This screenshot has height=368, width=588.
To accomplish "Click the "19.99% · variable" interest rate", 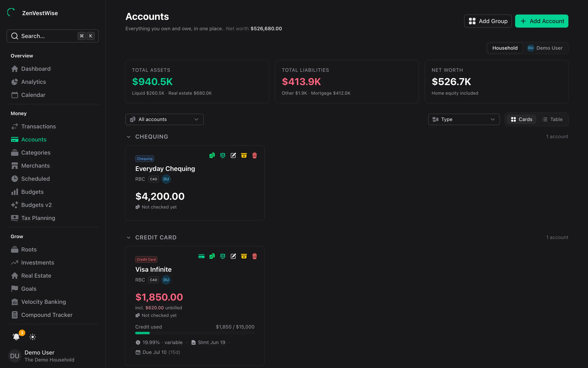I will click(x=162, y=342).
